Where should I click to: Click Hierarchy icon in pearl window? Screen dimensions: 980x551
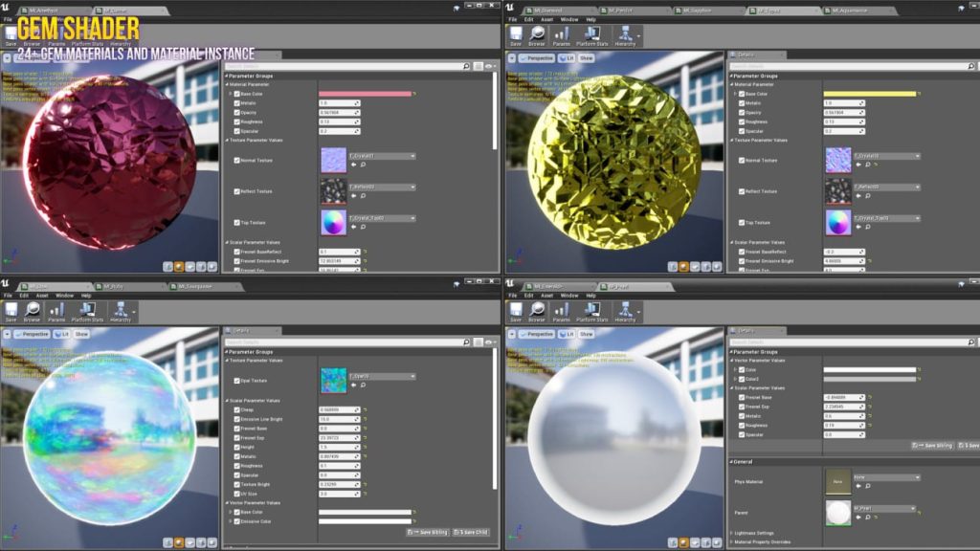625,312
